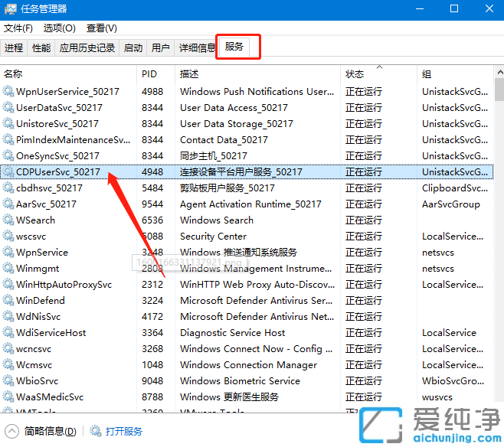Click the gear icon beside WdNisSvc

(x=8, y=316)
